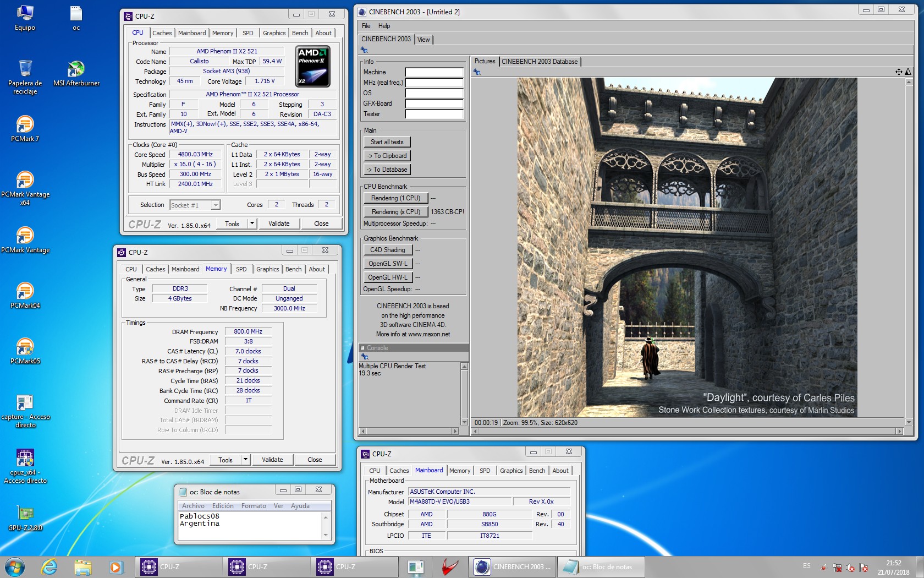This screenshot has width=924, height=578.
Task: Click Core Speed value 4800.03 MHz
Action: (x=195, y=155)
